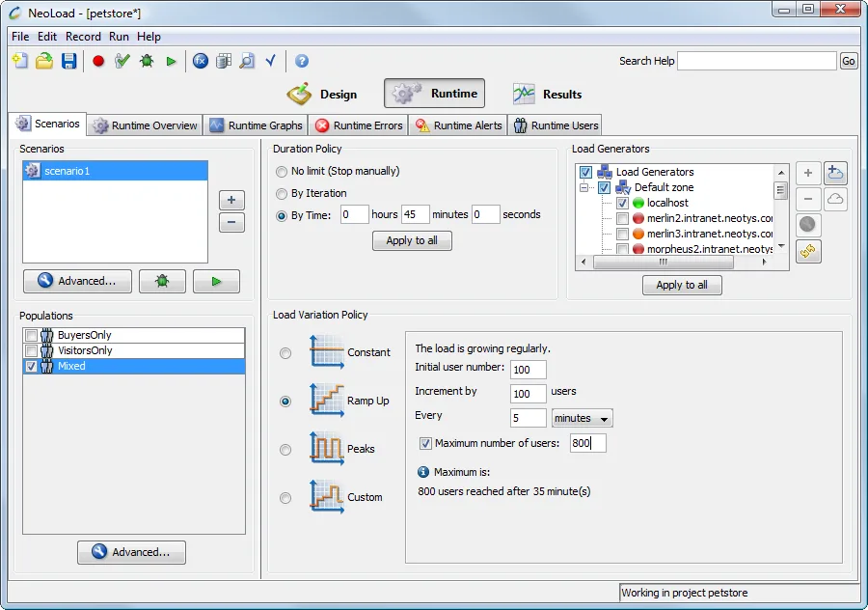Go to the Design section
Screen dimensions: 868x610
pos(322,95)
